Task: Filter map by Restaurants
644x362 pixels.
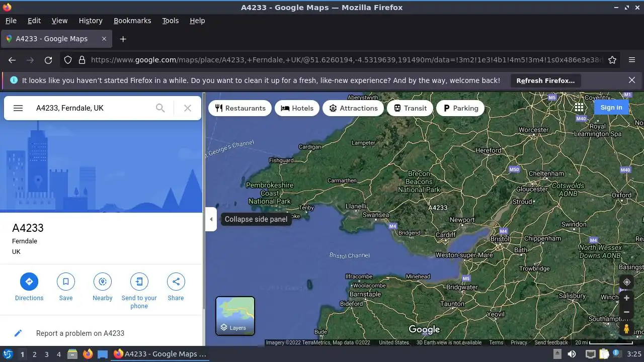Action: [240, 108]
